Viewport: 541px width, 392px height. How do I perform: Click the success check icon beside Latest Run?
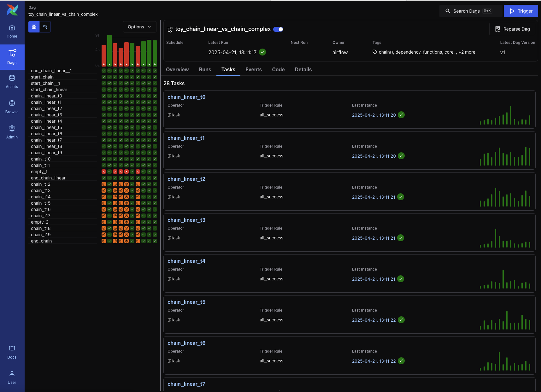(262, 52)
